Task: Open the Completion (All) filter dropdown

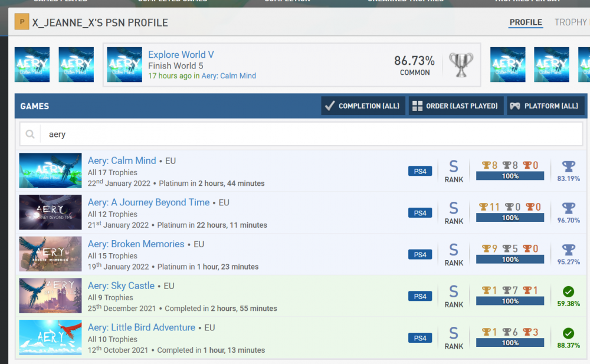Action: [x=363, y=106]
